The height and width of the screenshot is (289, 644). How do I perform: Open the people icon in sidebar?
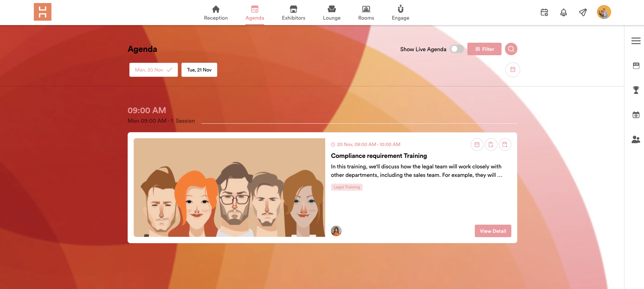coord(636,139)
